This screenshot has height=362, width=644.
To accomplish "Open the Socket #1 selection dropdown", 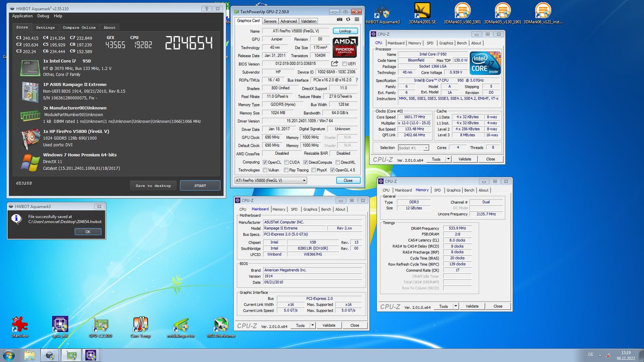I will click(x=413, y=148).
